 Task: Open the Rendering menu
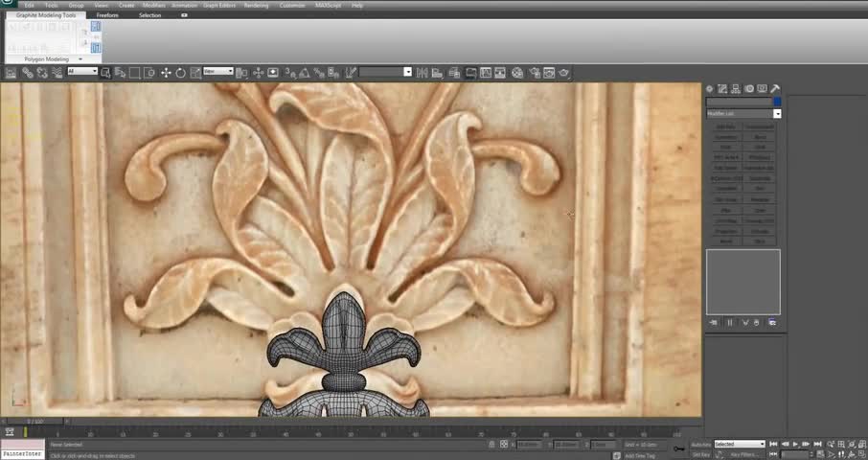257,5
